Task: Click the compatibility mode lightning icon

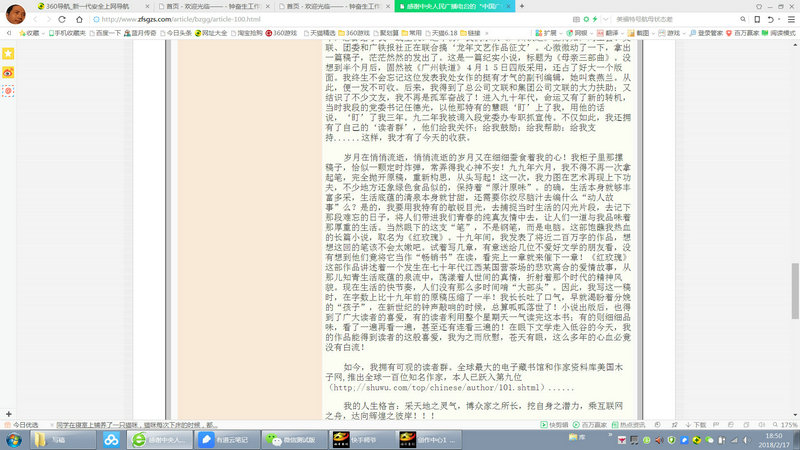Action: [595, 19]
